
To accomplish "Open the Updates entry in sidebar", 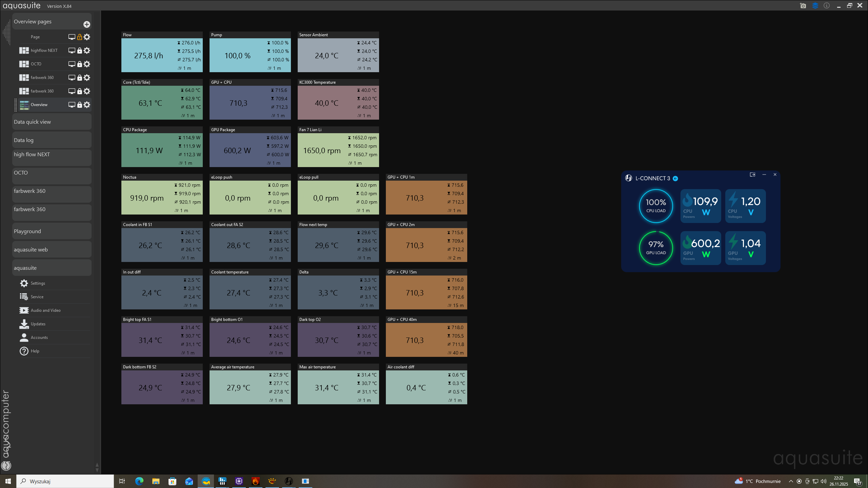I will [38, 324].
